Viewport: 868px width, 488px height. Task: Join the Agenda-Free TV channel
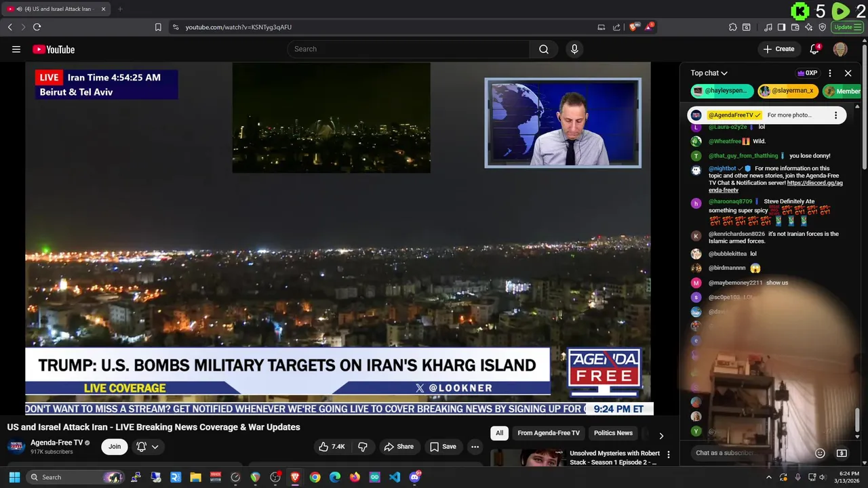[115, 447]
